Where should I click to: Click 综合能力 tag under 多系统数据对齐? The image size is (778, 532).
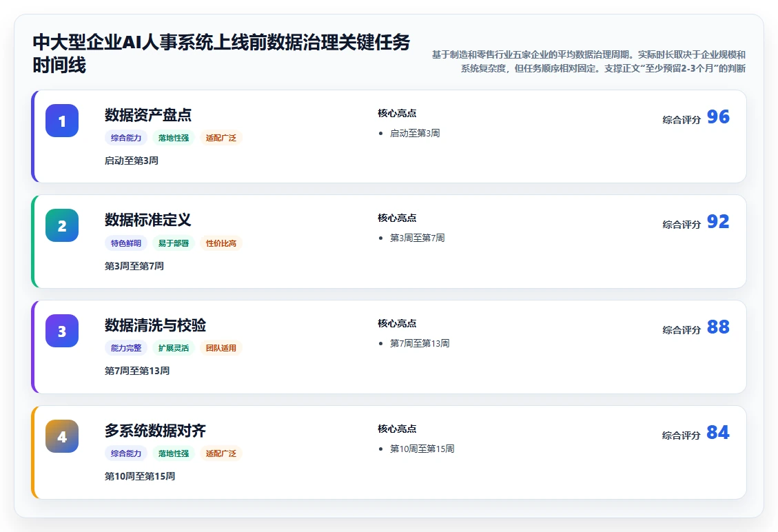pos(126,453)
